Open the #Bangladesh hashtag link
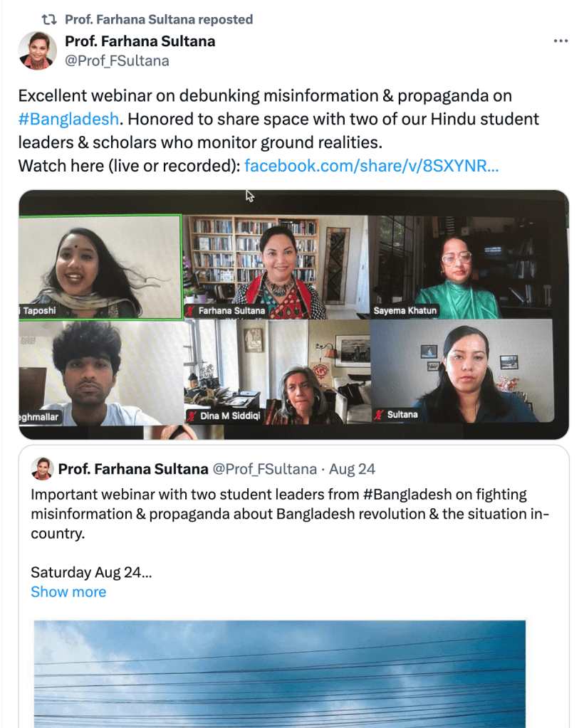Viewport: 584px width, 728px height. (68, 119)
